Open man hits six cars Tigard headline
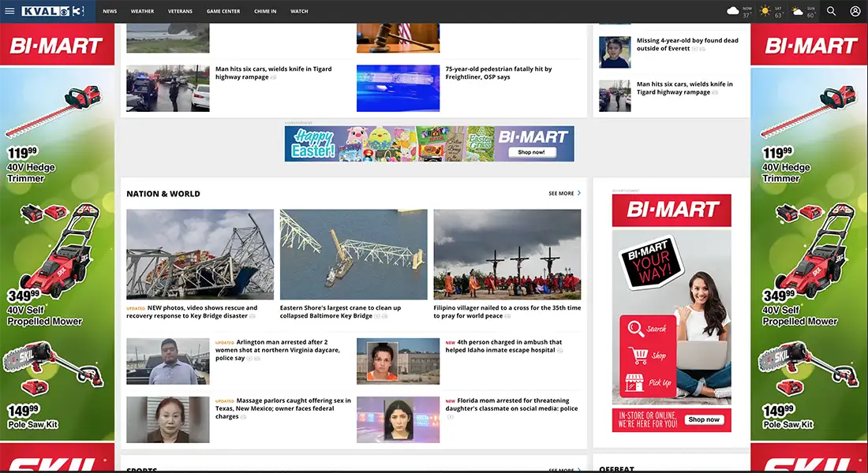The height and width of the screenshot is (473, 868). pyautogui.click(x=274, y=73)
